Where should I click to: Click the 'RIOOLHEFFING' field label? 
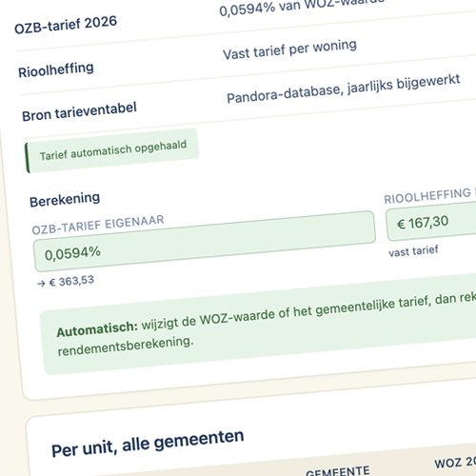coord(427,196)
